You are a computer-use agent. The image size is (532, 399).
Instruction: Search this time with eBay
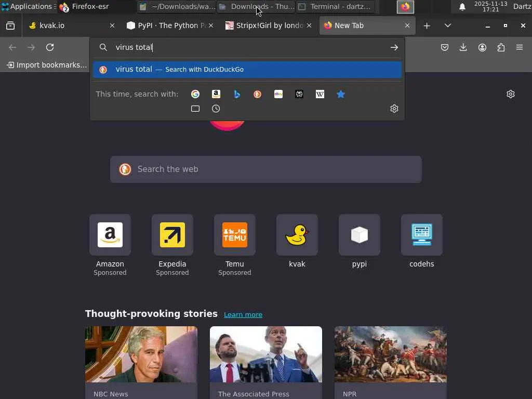click(278, 94)
